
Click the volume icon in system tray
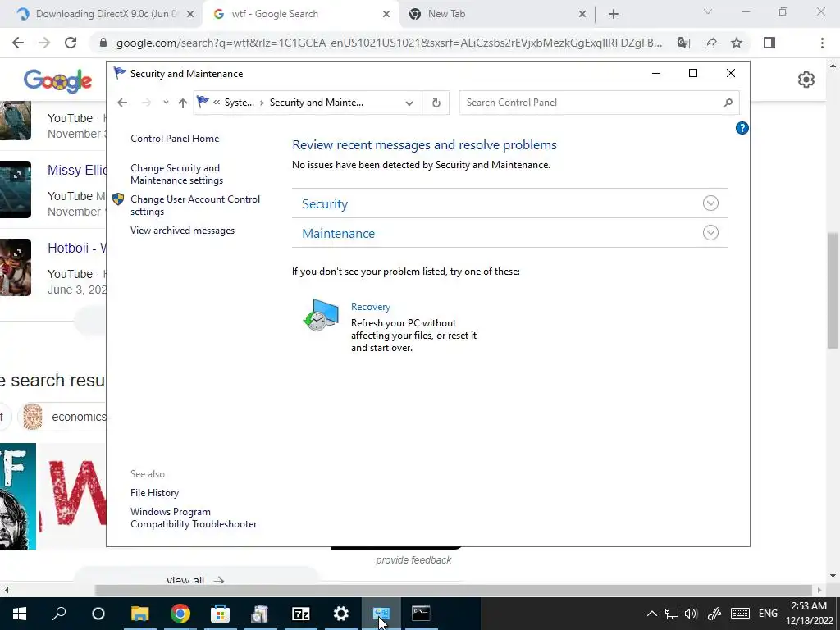(691, 614)
